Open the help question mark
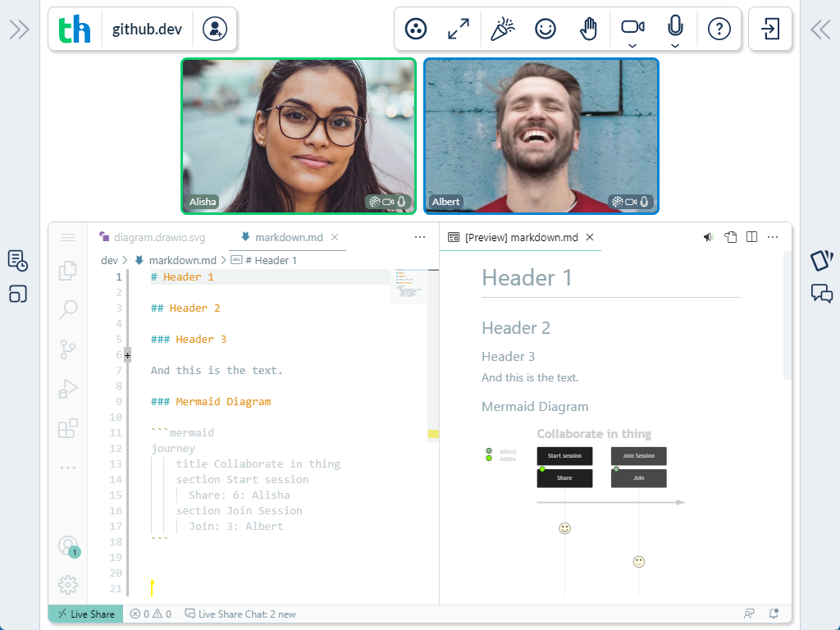The height and width of the screenshot is (630, 840). tap(719, 29)
